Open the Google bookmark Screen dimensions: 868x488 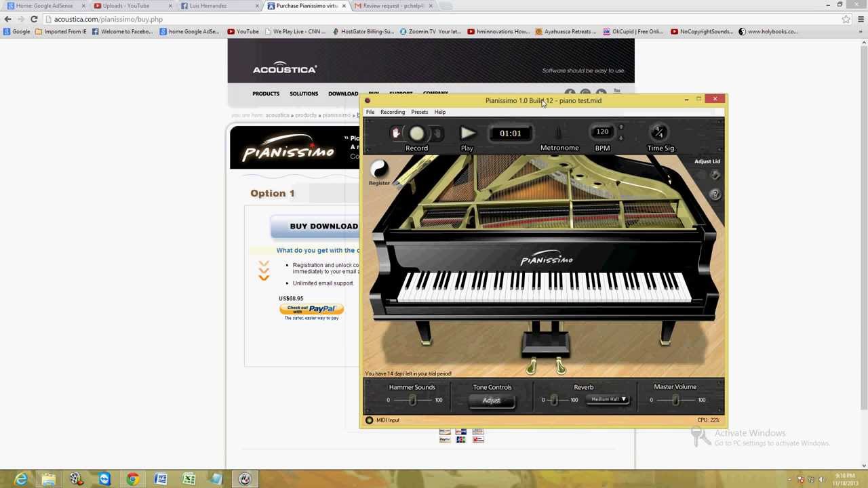[17, 31]
